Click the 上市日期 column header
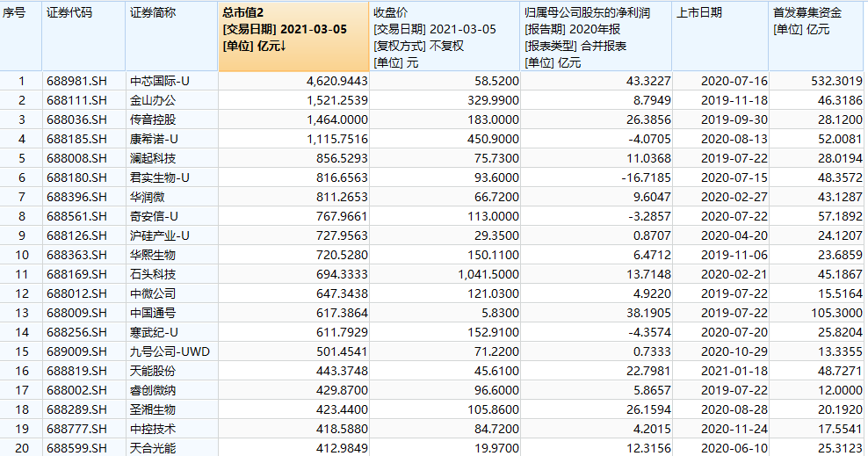The image size is (868, 456). point(720,37)
